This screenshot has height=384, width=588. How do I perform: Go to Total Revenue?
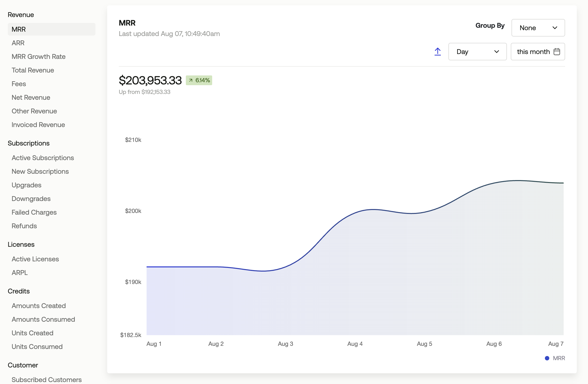(x=33, y=70)
